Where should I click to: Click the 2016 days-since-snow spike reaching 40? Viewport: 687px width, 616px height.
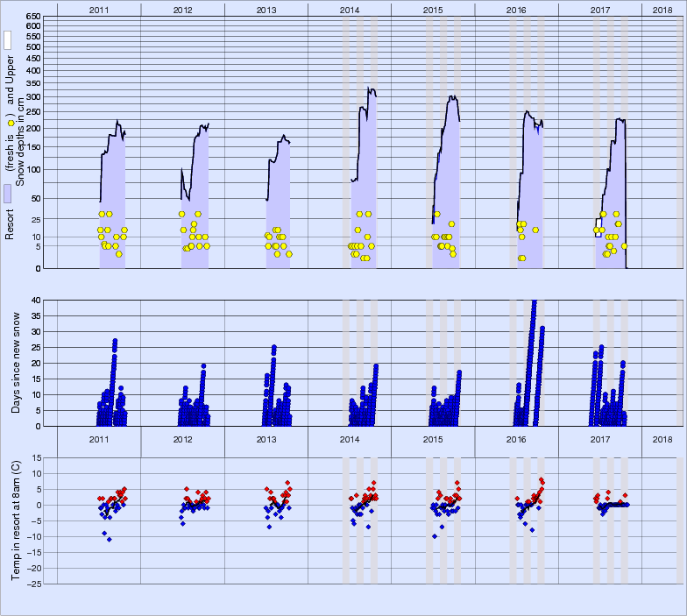pyautogui.click(x=533, y=303)
